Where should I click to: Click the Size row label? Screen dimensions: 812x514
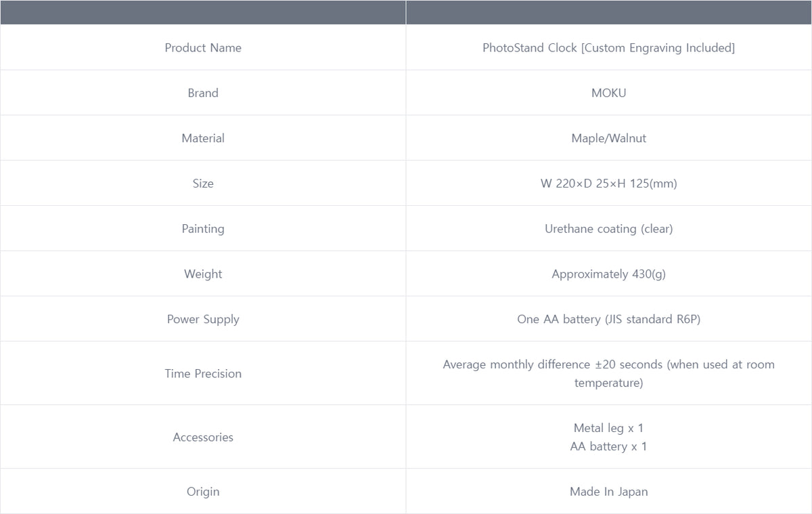[x=203, y=184]
